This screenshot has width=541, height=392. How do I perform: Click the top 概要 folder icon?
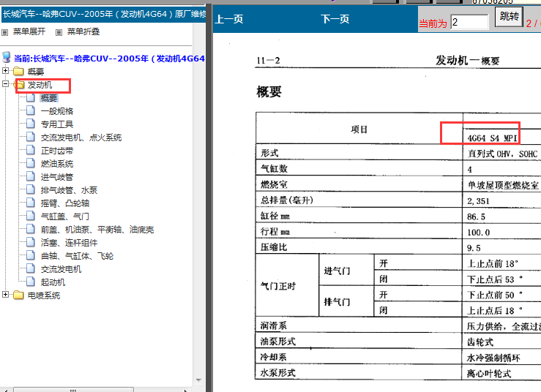[18, 72]
